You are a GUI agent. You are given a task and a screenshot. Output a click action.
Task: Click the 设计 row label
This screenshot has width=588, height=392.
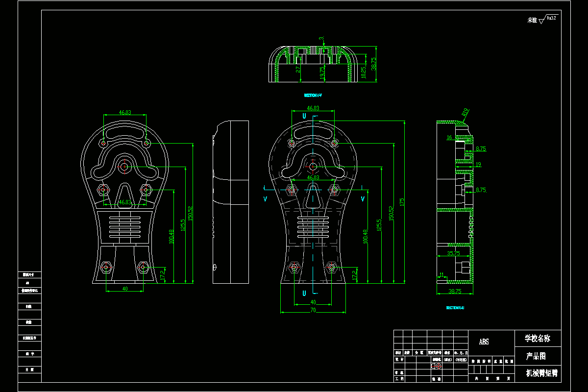400,359
